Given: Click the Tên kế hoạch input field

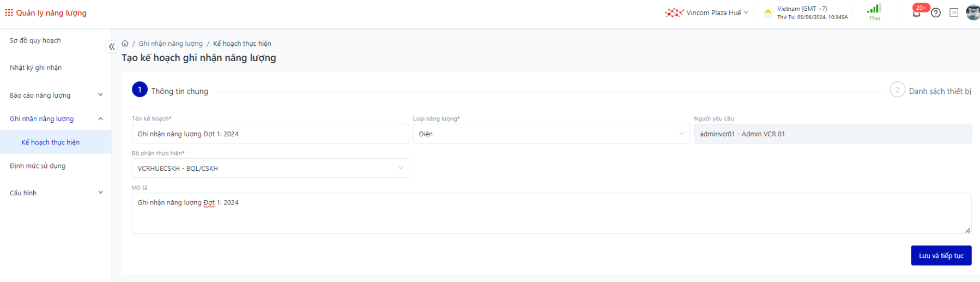Looking at the screenshot, I should pyautogui.click(x=270, y=134).
